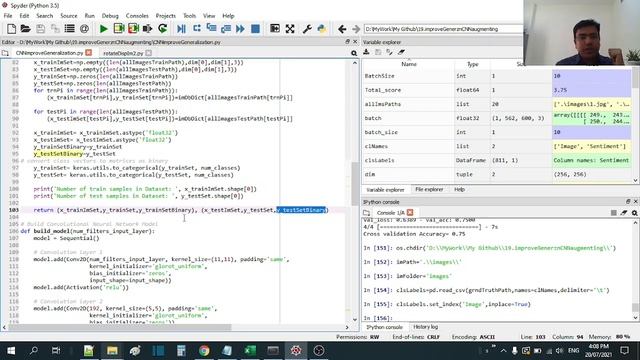Import data icon in Variable explorer
Screen dimensions: 640x360
[366, 52]
